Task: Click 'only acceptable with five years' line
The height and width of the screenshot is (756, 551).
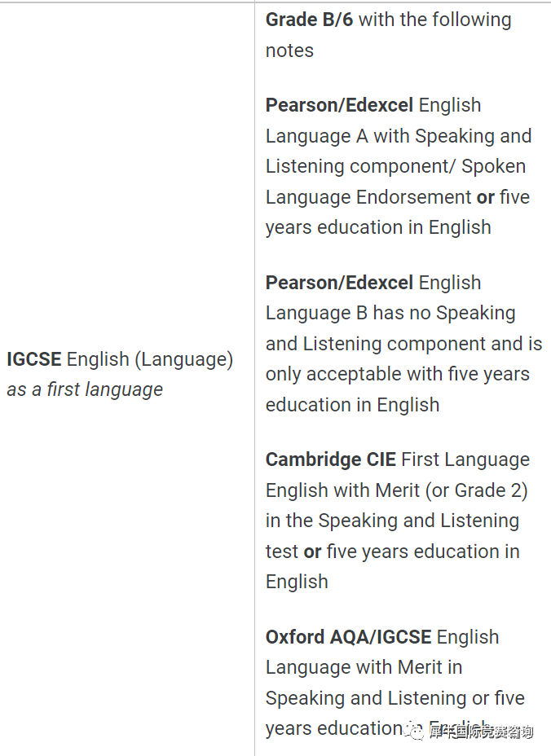Action: [x=398, y=375]
